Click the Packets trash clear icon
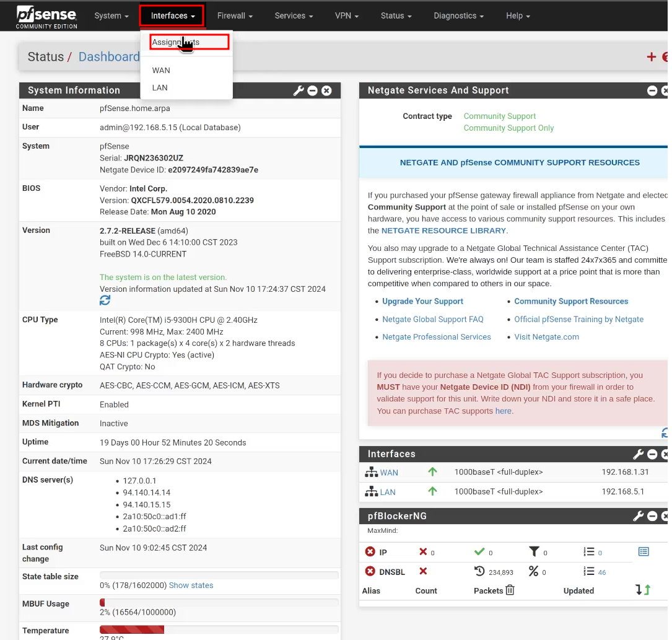The height and width of the screenshot is (640, 672). [x=510, y=590]
